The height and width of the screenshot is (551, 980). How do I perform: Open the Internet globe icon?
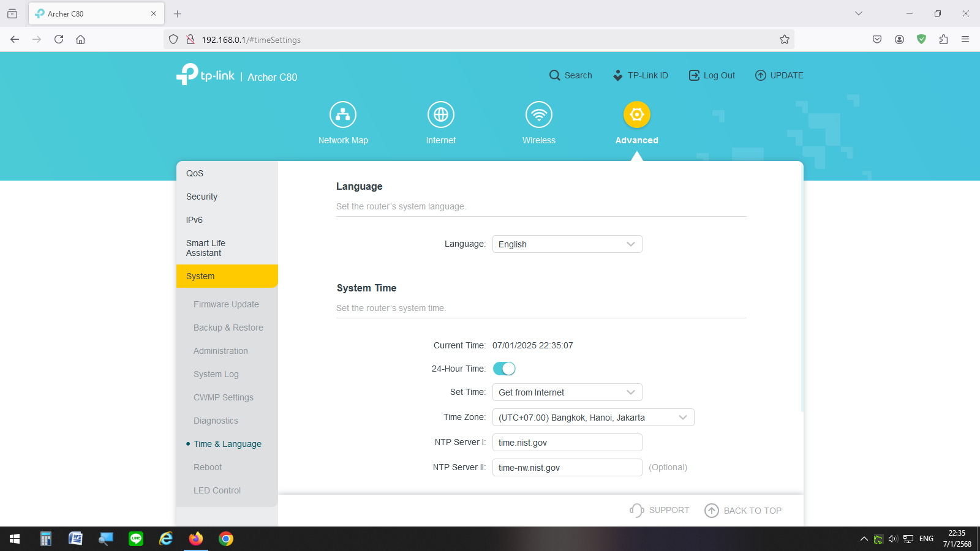[x=441, y=114]
